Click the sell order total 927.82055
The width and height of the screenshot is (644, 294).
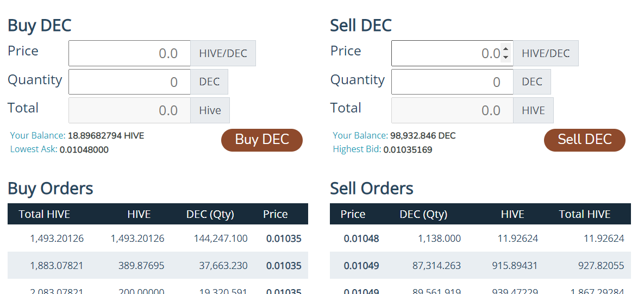click(601, 266)
